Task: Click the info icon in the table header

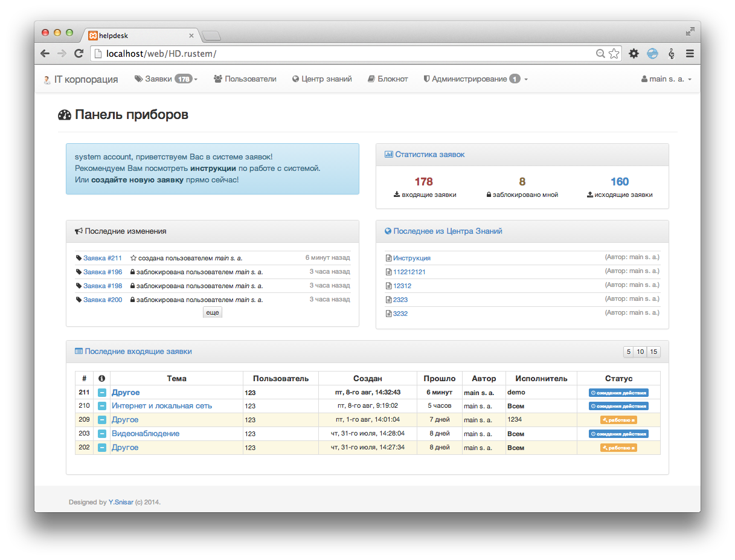Action: tap(101, 379)
